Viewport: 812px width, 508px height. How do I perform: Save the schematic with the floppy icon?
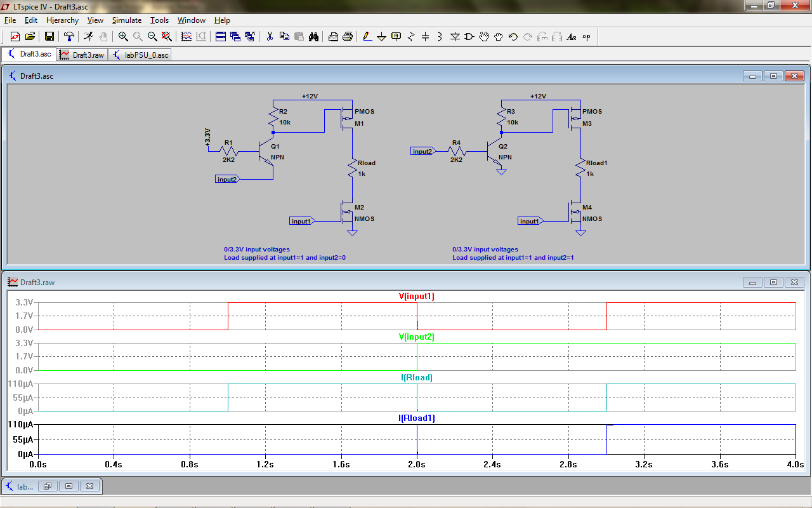pyautogui.click(x=49, y=37)
